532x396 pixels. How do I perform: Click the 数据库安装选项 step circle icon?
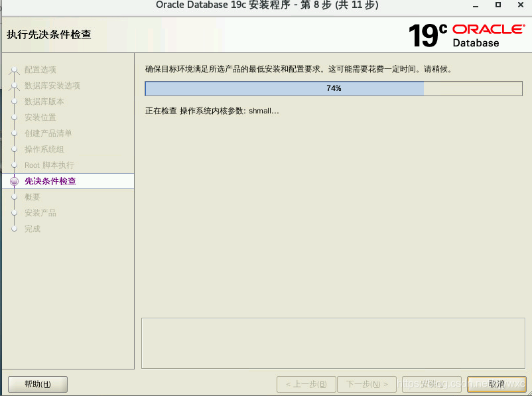13,85
